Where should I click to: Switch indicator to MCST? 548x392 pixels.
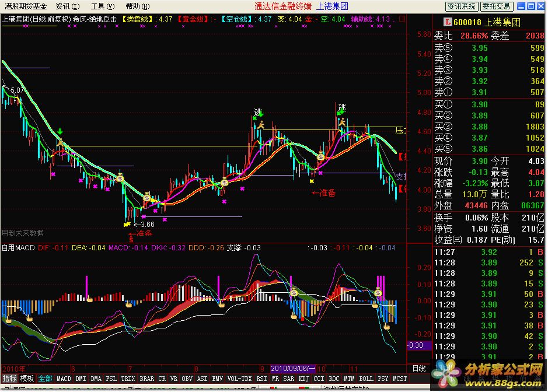(400, 379)
